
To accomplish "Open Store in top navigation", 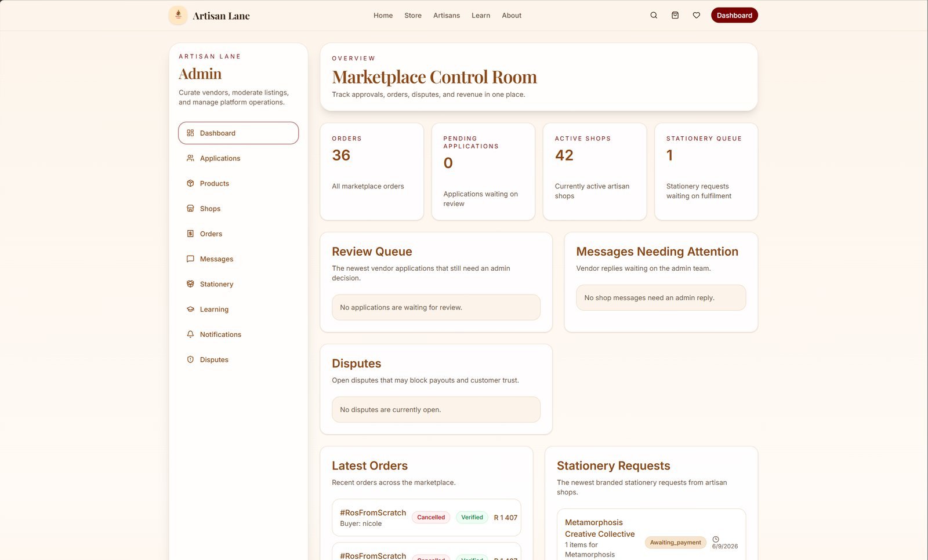I will tap(413, 16).
